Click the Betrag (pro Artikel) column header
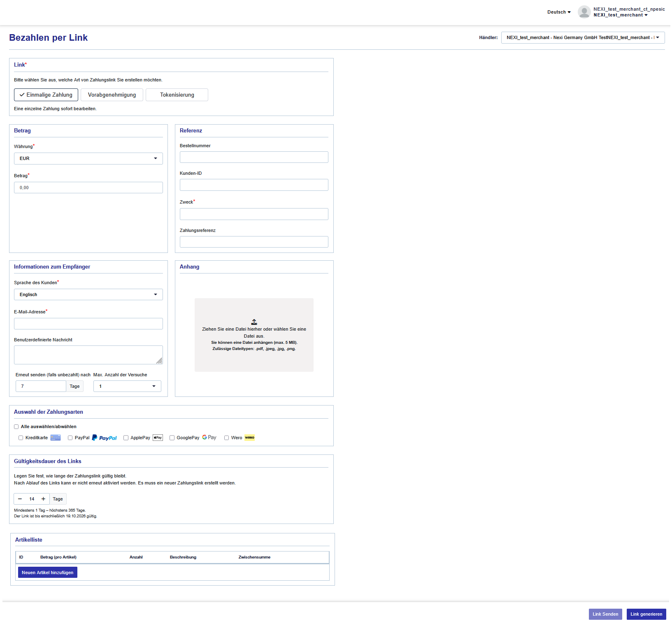Viewport: 672px width, 628px height. (x=58, y=557)
